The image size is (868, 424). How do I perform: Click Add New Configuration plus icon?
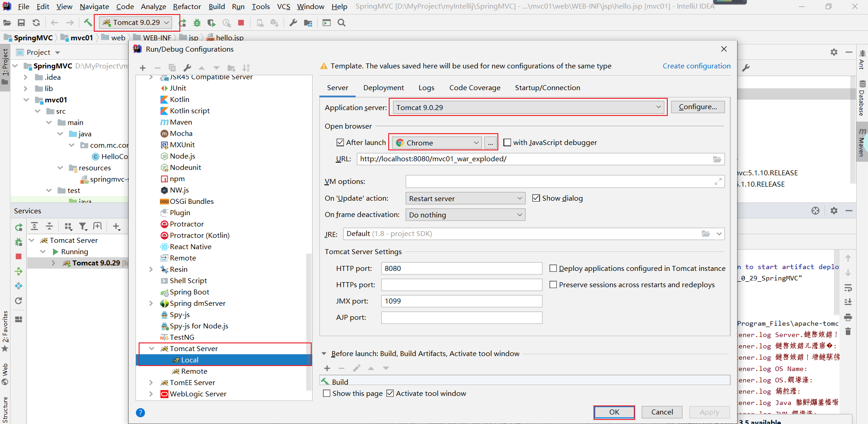pos(143,68)
